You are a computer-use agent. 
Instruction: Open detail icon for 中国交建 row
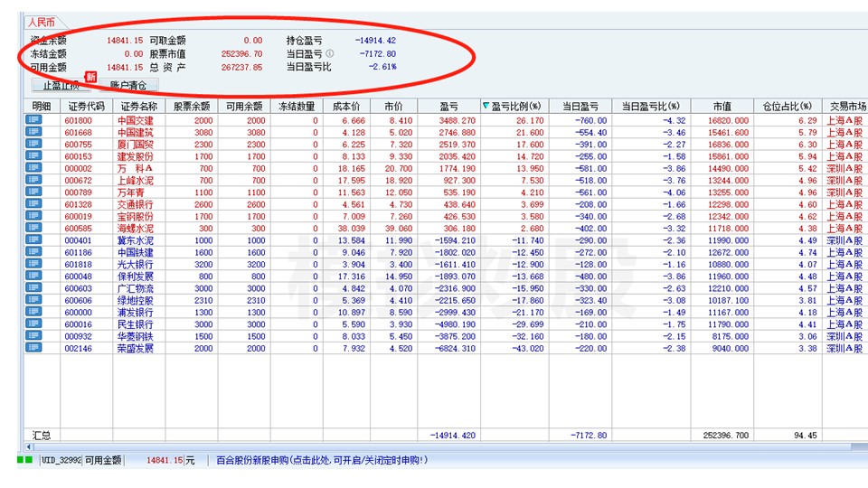33,119
